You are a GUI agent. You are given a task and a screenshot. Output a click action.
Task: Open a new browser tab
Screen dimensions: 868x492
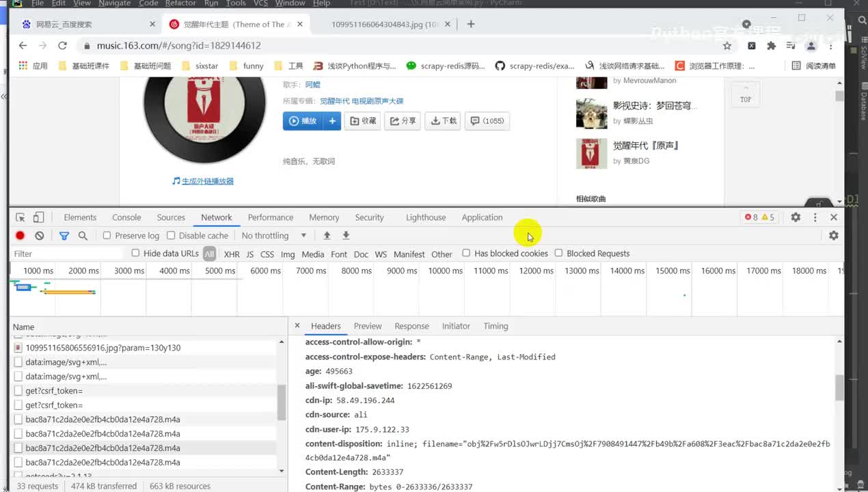click(x=470, y=24)
